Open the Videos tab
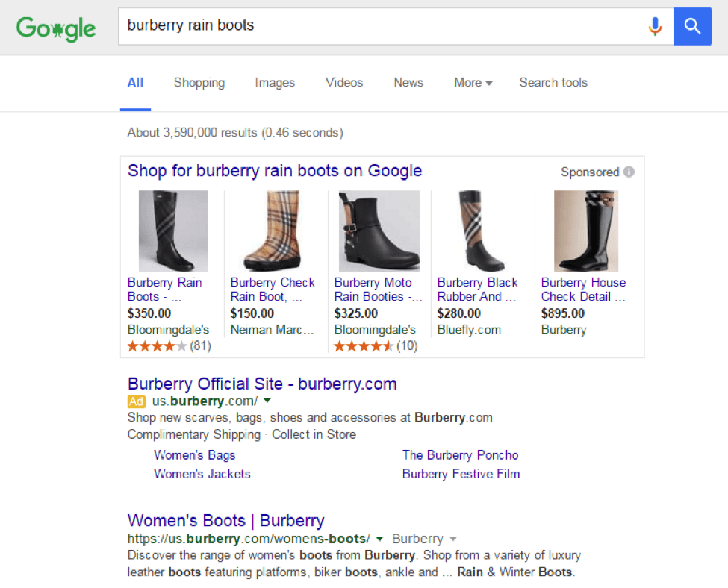Viewport: 728px width, 588px height. pos(343,83)
